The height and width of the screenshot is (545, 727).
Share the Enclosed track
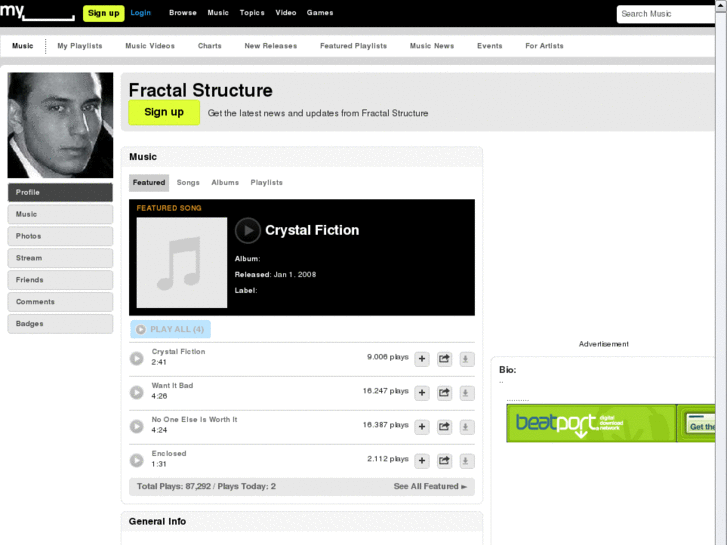coord(444,461)
